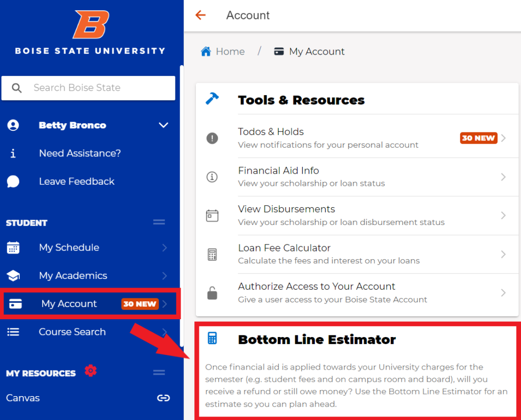Click the 30 NEW badge on Todos & Holds
The width and height of the screenshot is (521, 420).
click(x=478, y=138)
